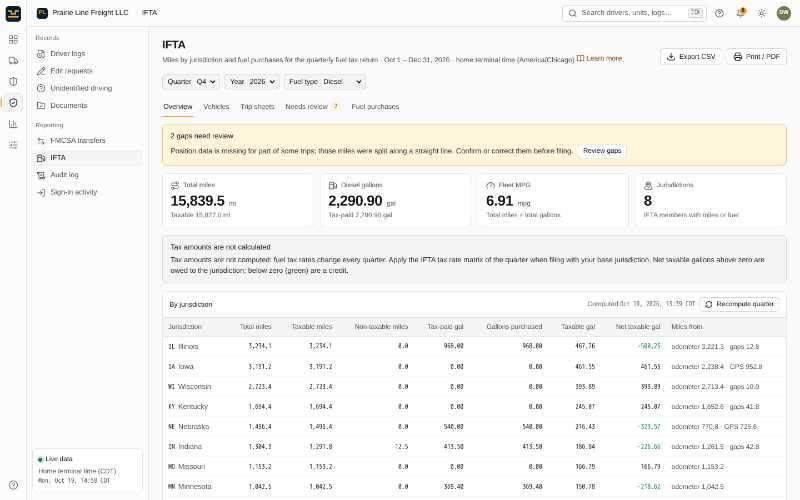This screenshot has width=800, height=500.
Task: Click the Computed timestamp text
Action: click(x=641, y=304)
